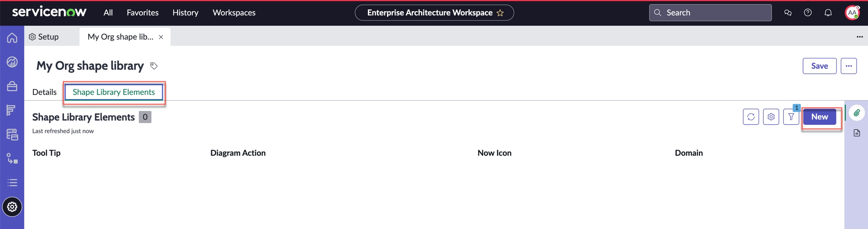868x229 pixels.
Task: Open the briefcase portfolio sidebar icon
Action: [12, 86]
